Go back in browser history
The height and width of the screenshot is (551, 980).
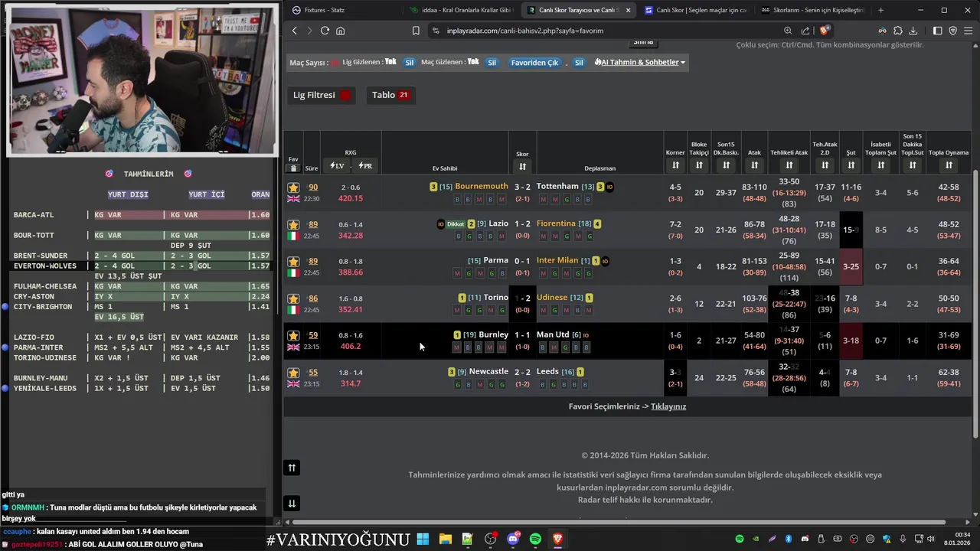[295, 31]
